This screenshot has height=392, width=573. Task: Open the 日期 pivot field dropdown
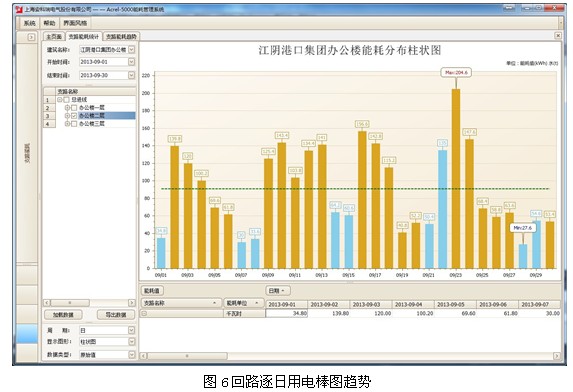tap(278, 291)
